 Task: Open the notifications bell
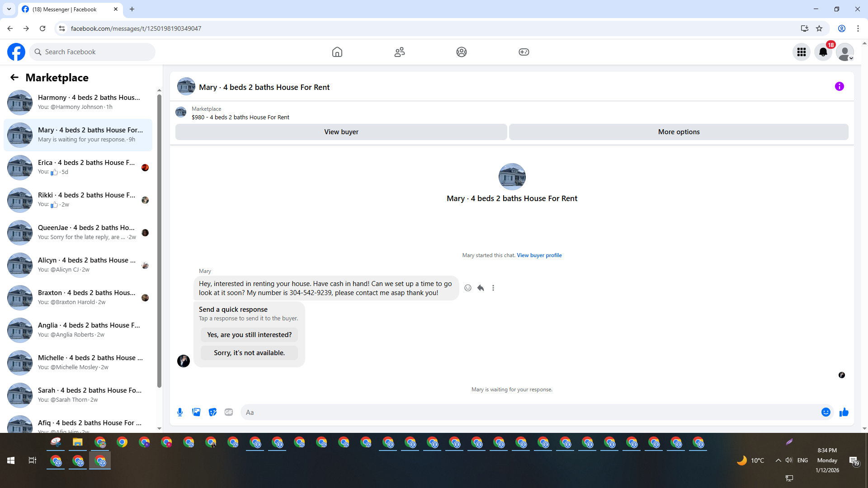click(823, 52)
